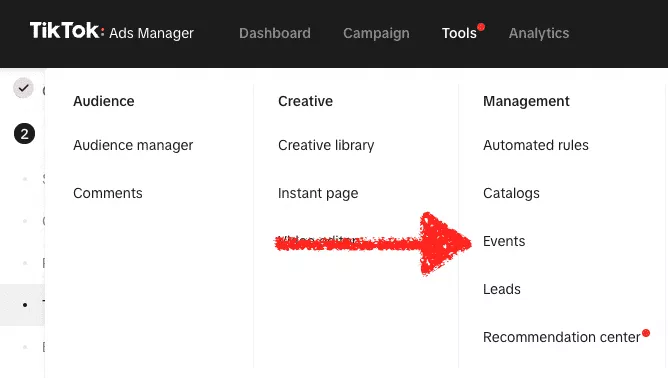Select Instant page

pyautogui.click(x=318, y=193)
